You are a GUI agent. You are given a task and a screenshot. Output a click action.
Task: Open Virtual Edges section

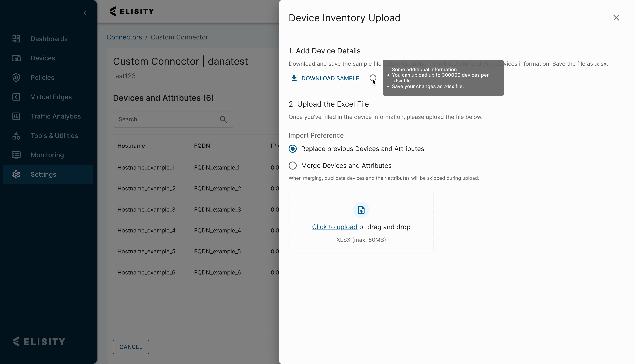tap(51, 97)
